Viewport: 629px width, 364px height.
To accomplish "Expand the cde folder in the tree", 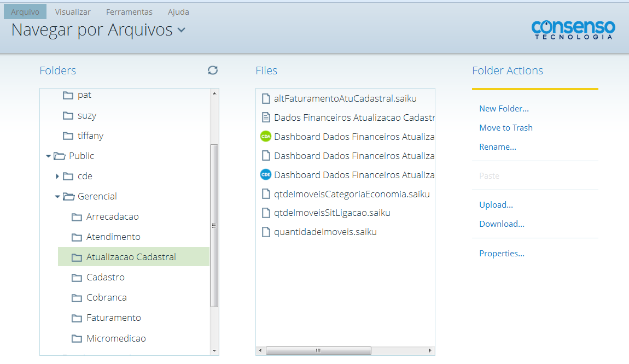I will [59, 176].
